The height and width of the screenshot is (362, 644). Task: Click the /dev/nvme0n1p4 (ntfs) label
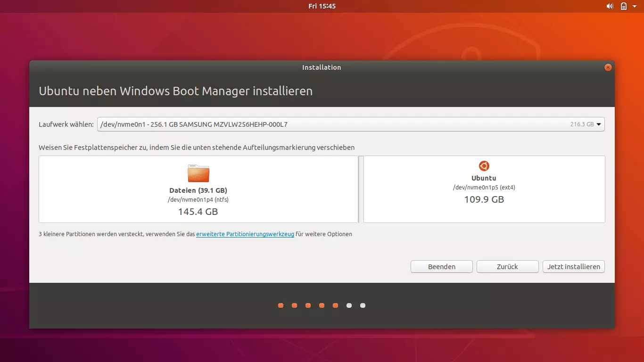(198, 199)
